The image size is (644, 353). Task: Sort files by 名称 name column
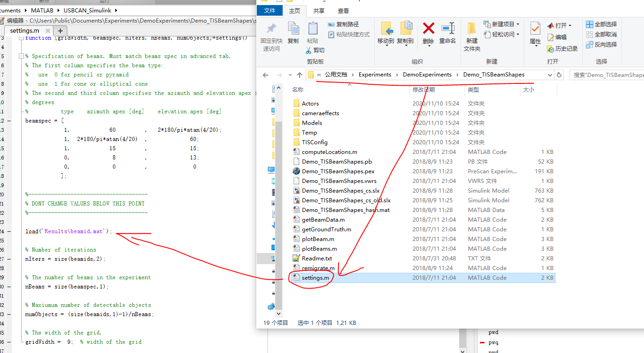tap(298, 90)
